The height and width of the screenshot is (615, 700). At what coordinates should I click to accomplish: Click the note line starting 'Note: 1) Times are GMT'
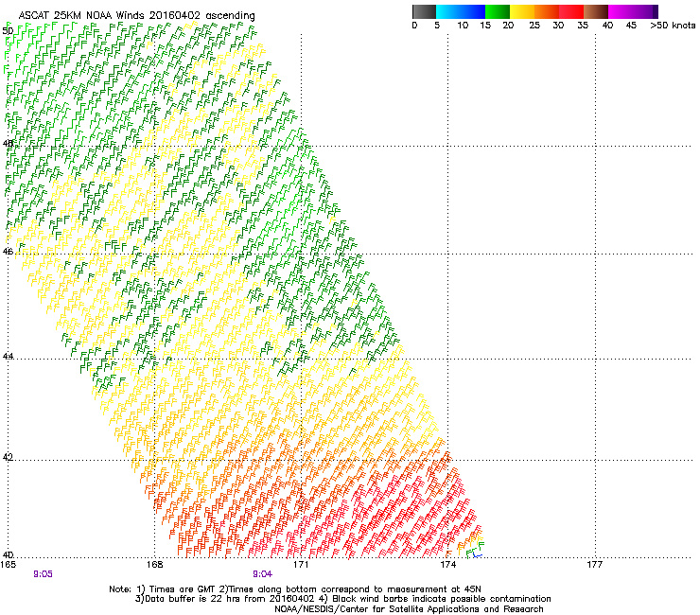tap(295, 589)
